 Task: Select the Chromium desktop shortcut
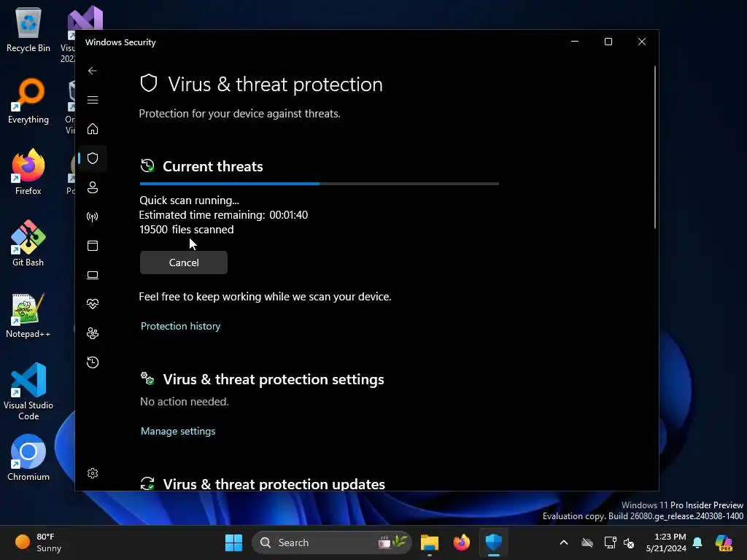pos(28,458)
